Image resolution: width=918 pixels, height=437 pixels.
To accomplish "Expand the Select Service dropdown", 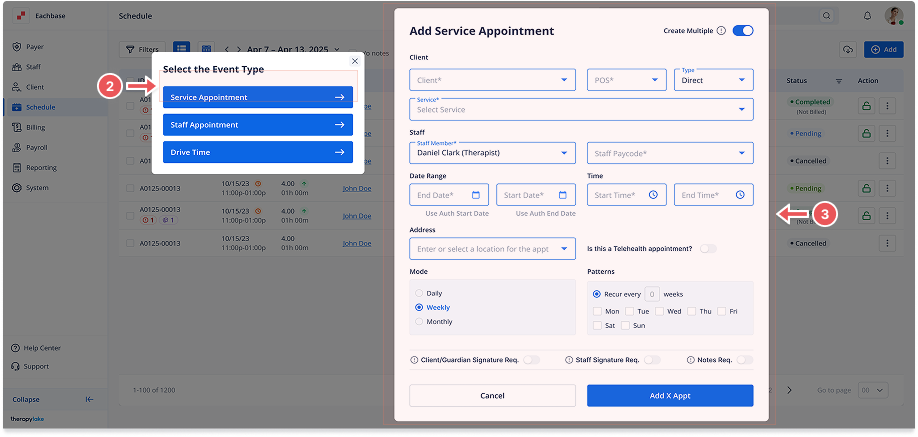I will click(581, 109).
